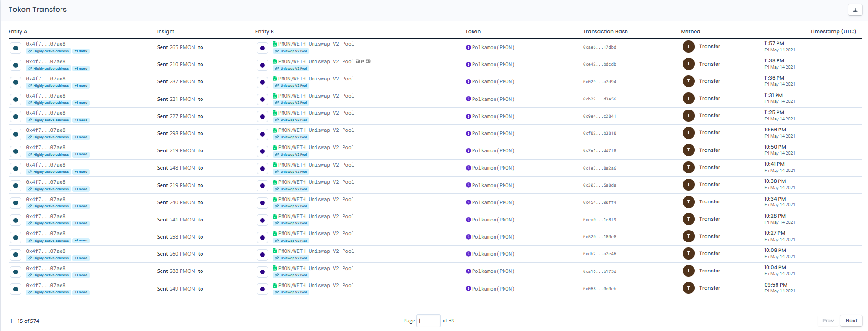Screen dimensions: 868x331
Task: Click 'Highly active address' tag in the 287 PMON row
Action: [48, 86]
